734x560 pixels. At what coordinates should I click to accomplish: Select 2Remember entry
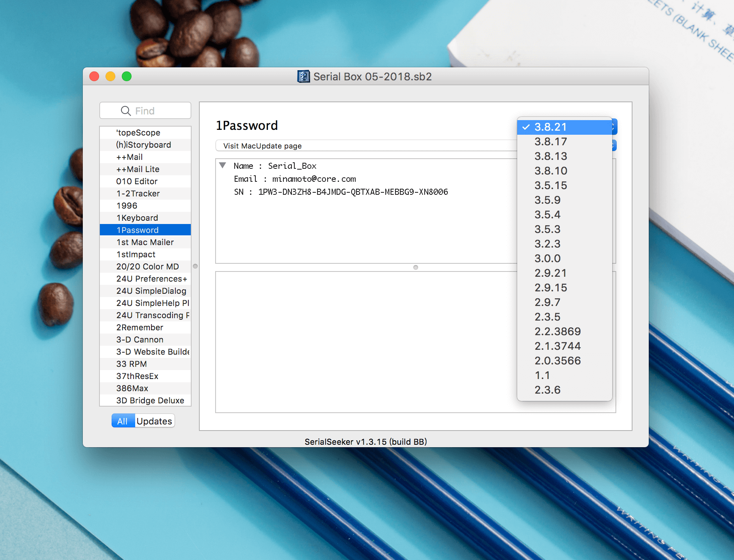(145, 327)
